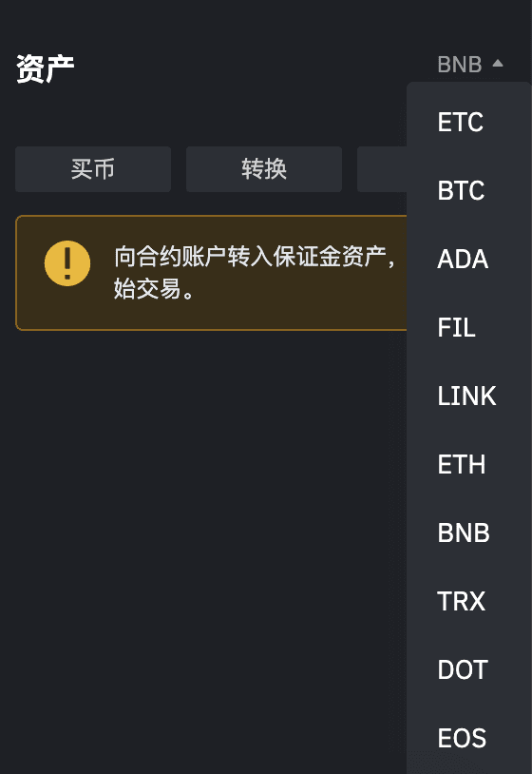Screen dimensions: 532x774
Task: Click the 始交易 text in the notice
Action: 148,289
